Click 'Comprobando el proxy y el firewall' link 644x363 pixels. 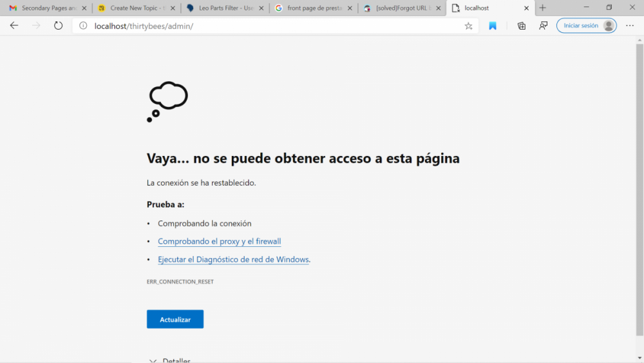pyautogui.click(x=219, y=242)
